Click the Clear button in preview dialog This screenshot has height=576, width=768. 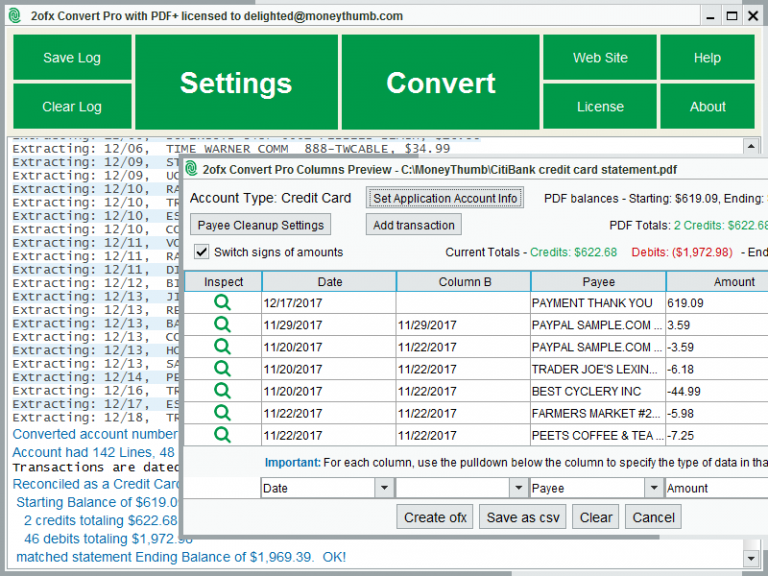tap(596, 517)
